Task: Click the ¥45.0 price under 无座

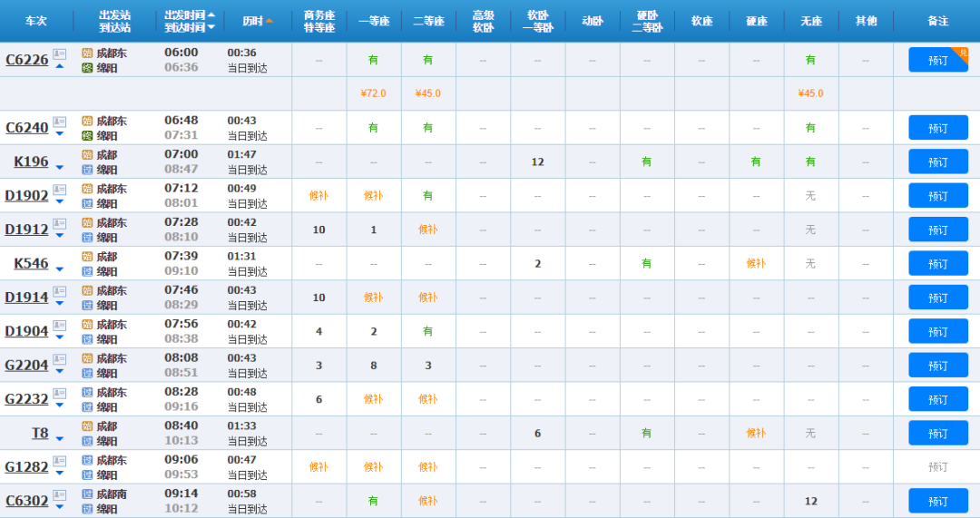Action: pos(810,93)
